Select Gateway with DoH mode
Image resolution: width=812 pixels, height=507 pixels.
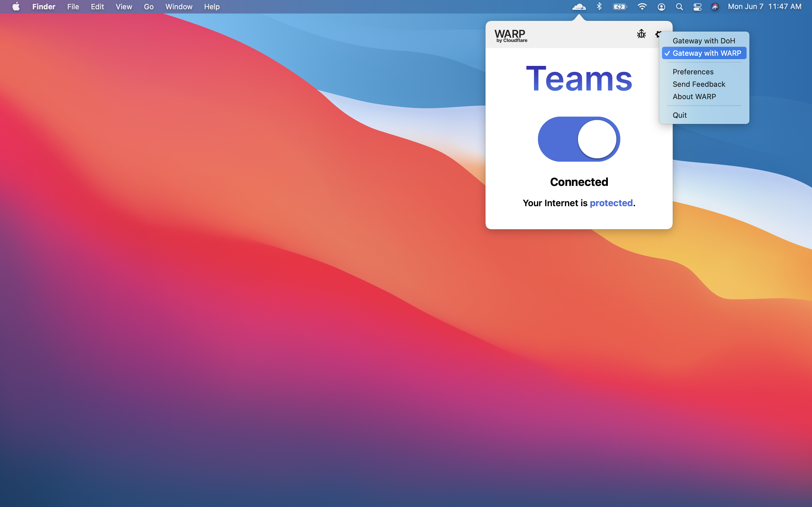coord(704,41)
